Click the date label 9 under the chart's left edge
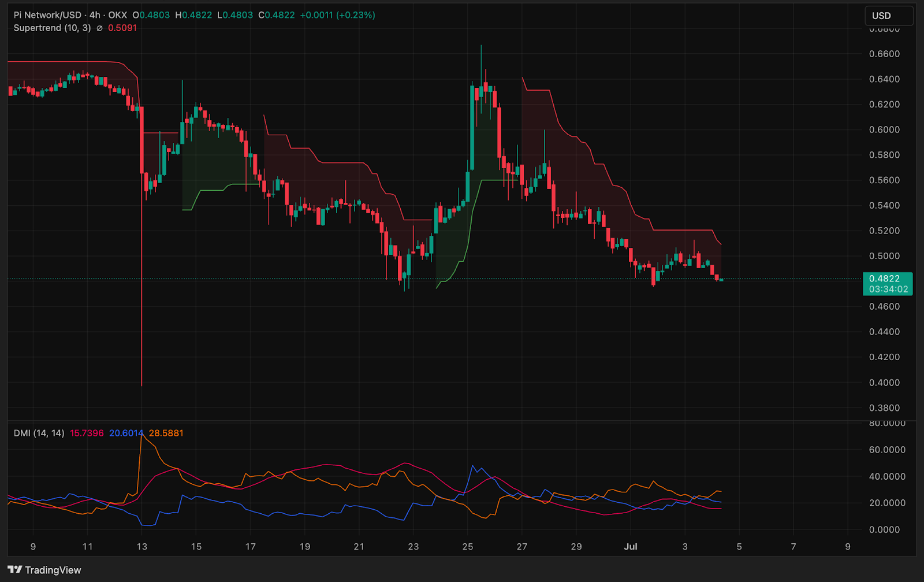Screen dimensions: 924x582 point(33,546)
